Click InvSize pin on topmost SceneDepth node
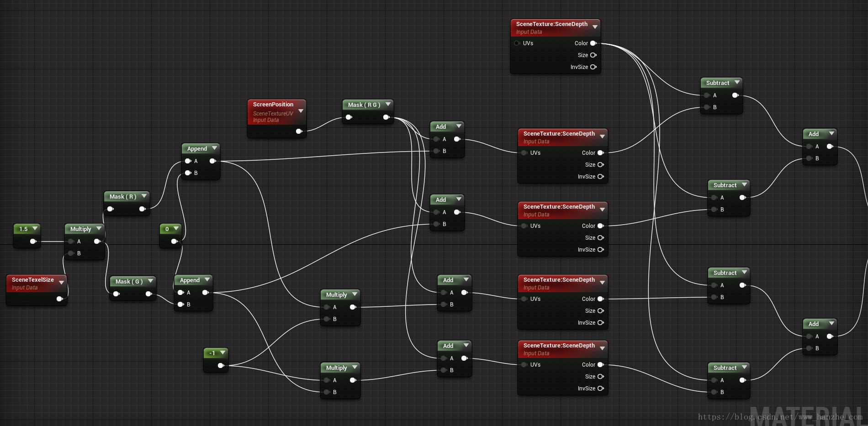Screen dimensions: 868x426 tap(593, 67)
